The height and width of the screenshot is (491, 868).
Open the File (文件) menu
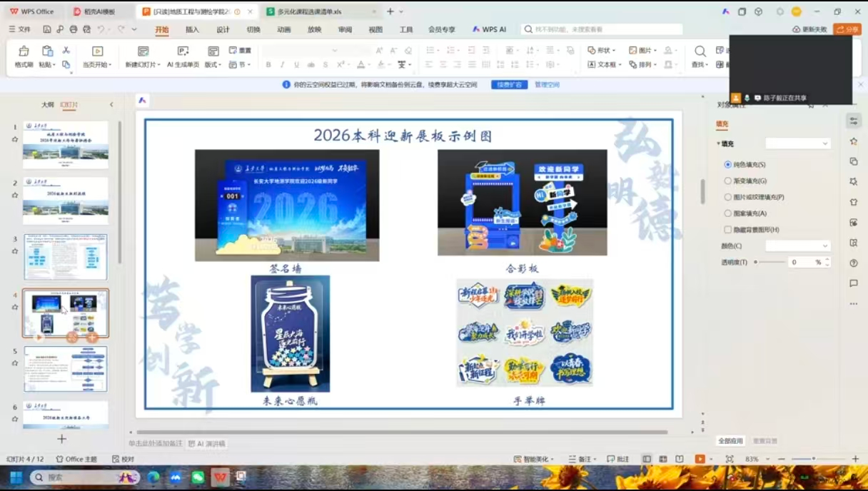(19, 29)
